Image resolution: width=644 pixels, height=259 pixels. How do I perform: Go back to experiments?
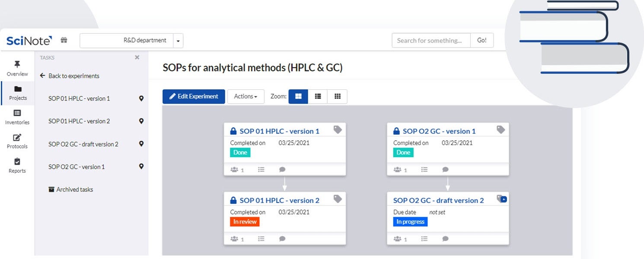tap(70, 76)
